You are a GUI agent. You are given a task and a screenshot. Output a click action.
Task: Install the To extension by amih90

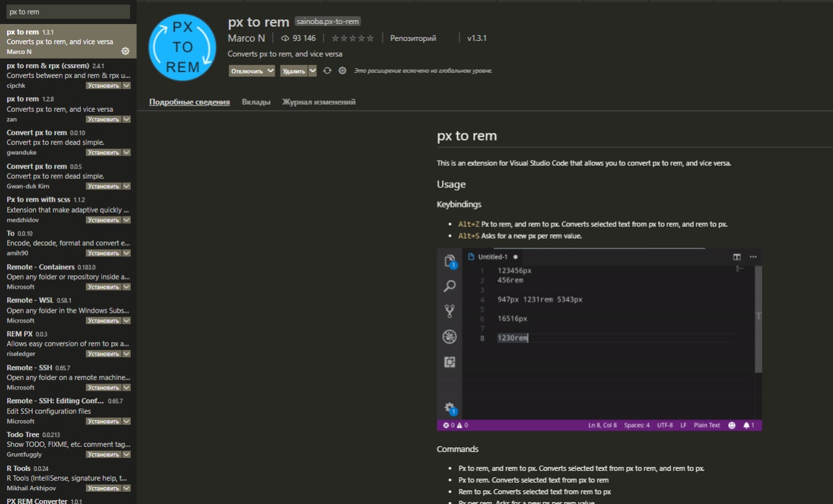(x=103, y=253)
